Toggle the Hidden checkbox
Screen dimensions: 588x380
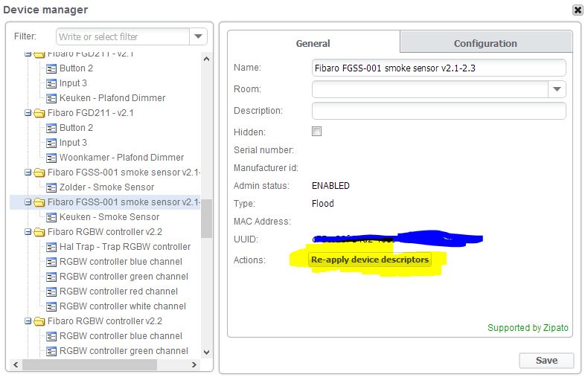(x=316, y=132)
